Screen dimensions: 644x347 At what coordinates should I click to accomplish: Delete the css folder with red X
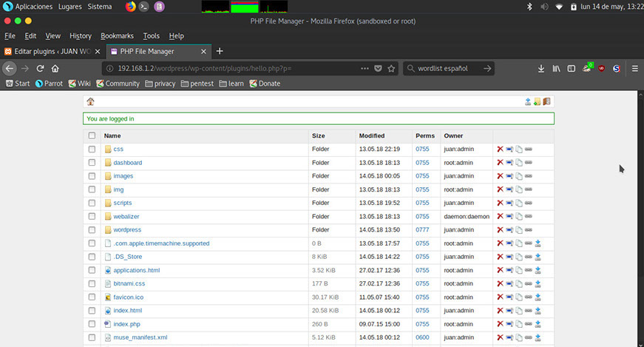(500, 149)
